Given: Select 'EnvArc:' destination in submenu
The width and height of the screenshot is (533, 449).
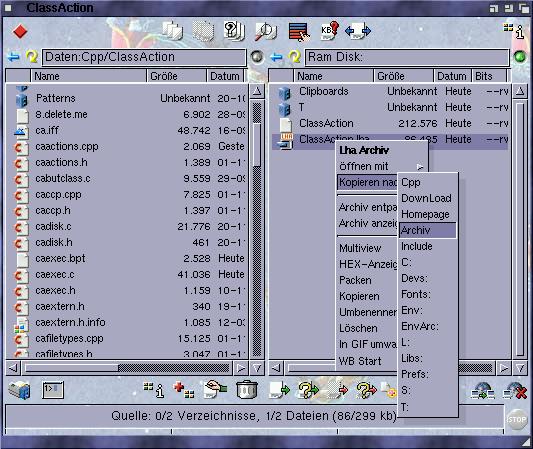Looking at the screenshot, I should point(428,326).
